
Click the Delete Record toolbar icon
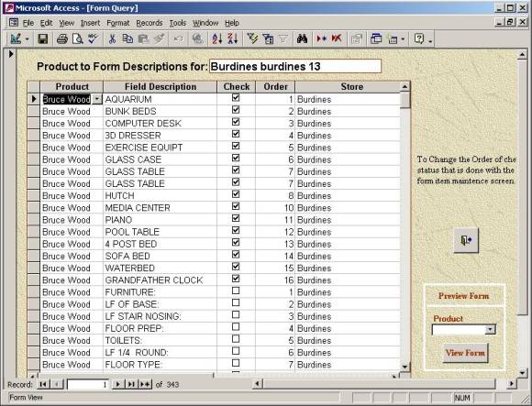(x=337, y=39)
